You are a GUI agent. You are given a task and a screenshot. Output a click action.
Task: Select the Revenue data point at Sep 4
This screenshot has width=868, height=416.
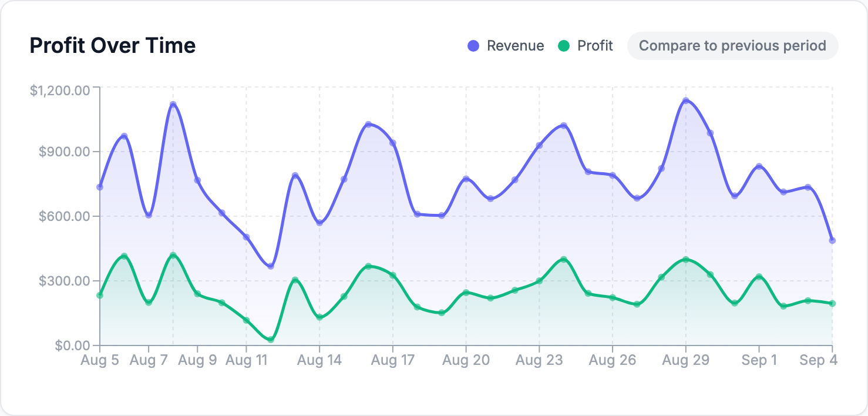point(832,240)
